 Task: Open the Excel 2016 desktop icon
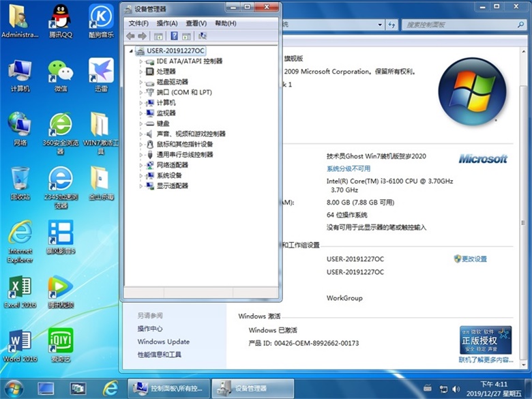click(x=20, y=289)
